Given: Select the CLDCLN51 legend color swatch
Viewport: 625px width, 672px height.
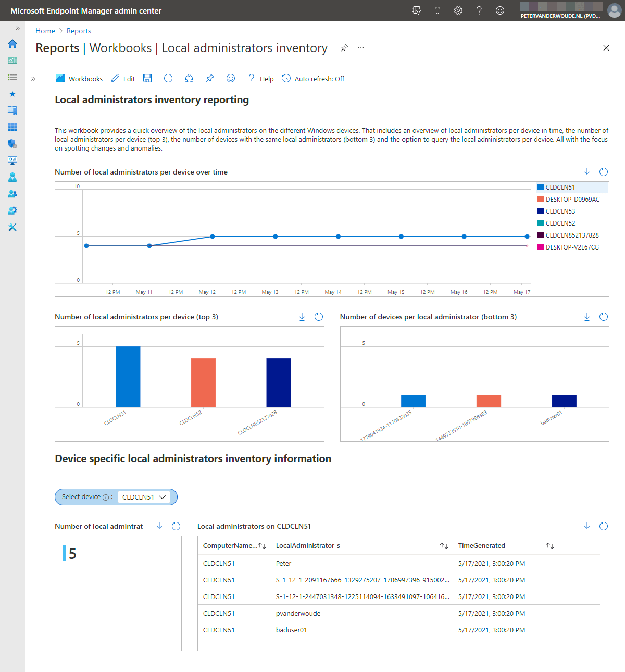Looking at the screenshot, I should click(541, 186).
